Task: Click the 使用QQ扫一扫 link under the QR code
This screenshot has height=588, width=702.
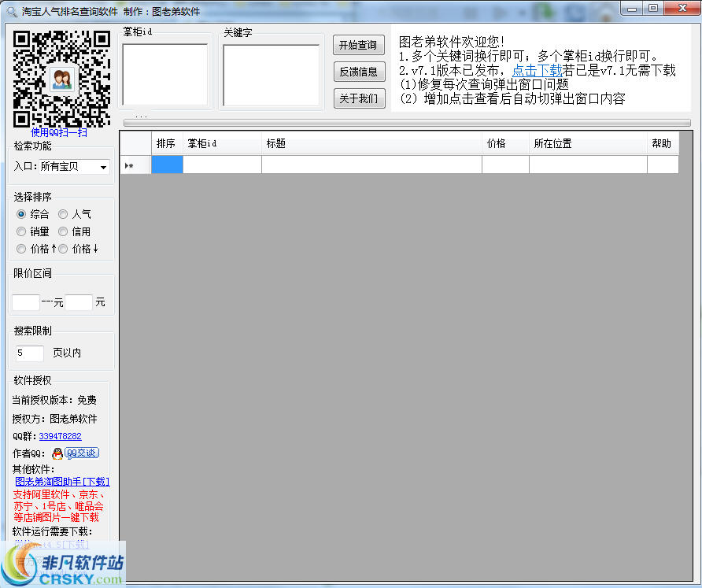Action: pos(59,132)
